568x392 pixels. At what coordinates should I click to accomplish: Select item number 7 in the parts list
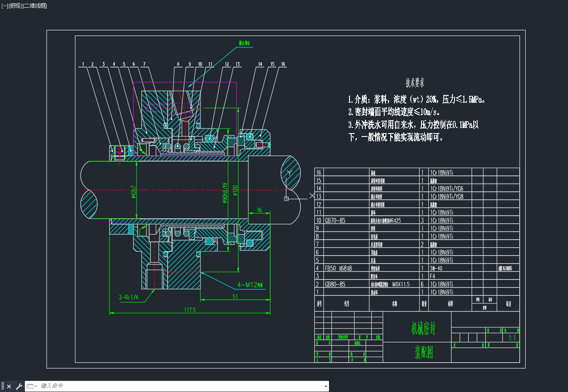317,245
